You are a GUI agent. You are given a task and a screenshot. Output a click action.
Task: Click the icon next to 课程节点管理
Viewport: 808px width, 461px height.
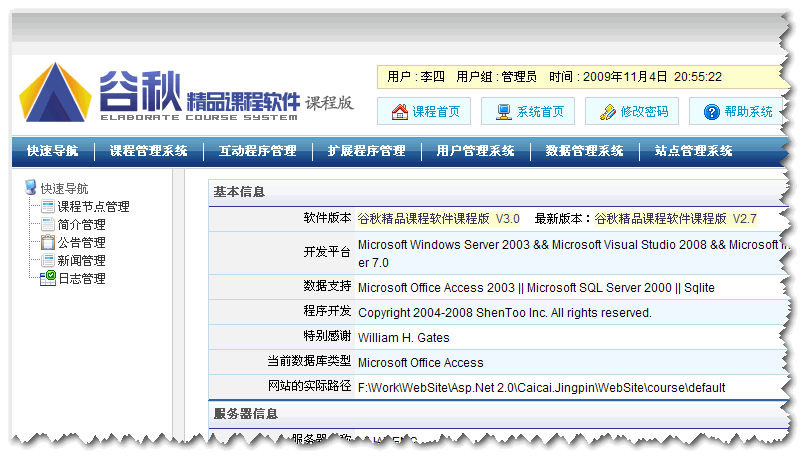point(48,207)
